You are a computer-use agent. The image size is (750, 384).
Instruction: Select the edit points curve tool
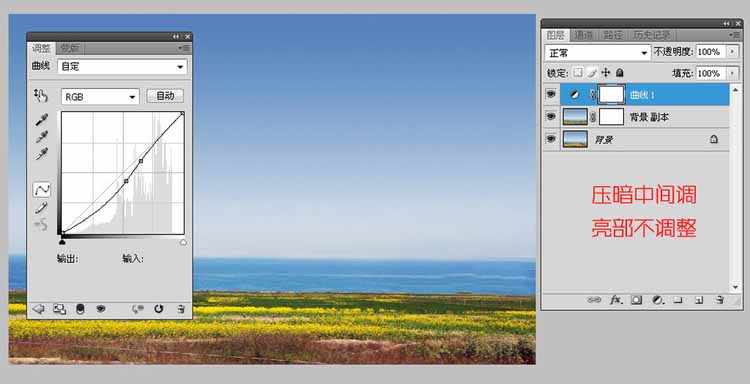pos(42,190)
